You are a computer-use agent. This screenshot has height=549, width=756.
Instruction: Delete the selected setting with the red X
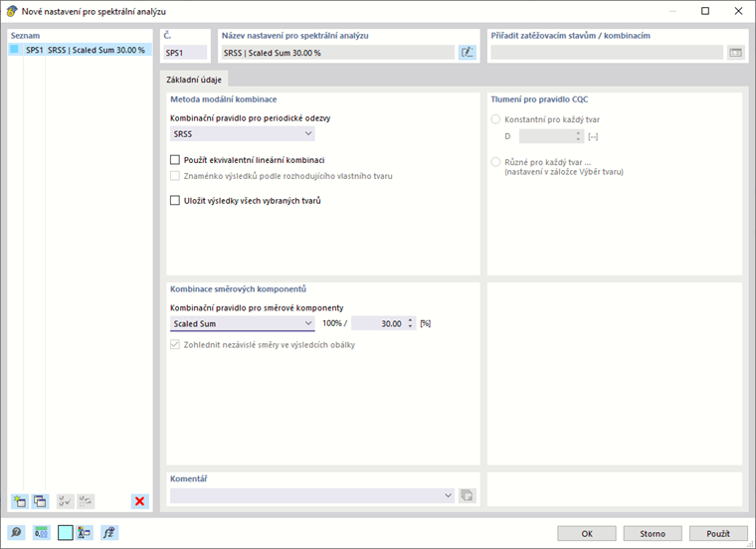coord(140,501)
